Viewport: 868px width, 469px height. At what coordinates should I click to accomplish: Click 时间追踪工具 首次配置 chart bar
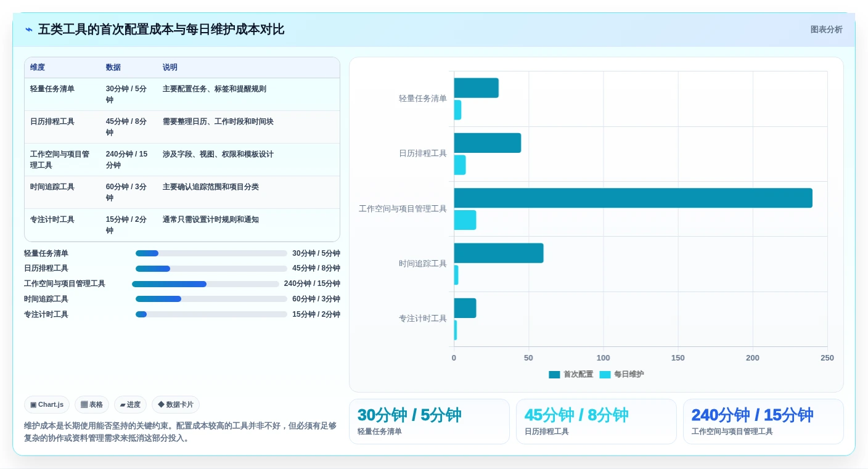499,253
